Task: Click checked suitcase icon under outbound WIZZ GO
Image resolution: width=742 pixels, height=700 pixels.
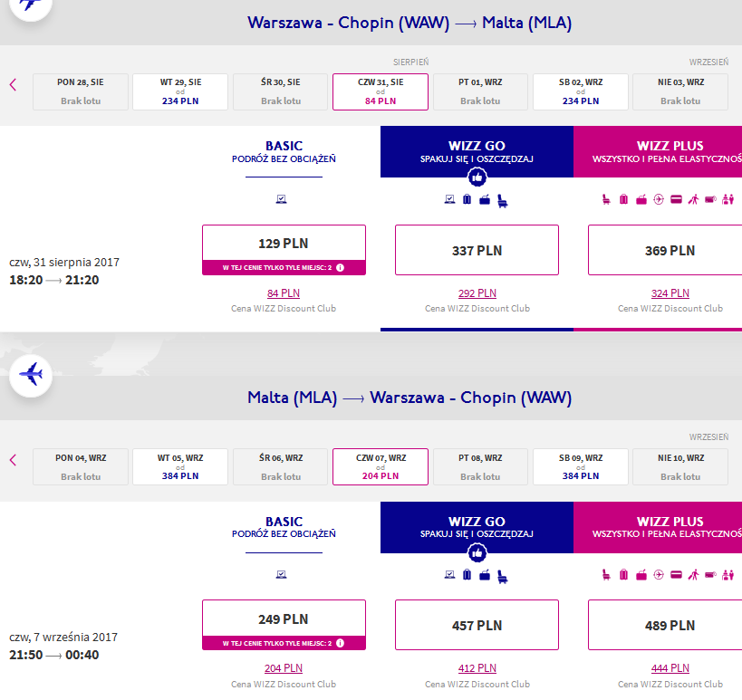Action: click(467, 199)
